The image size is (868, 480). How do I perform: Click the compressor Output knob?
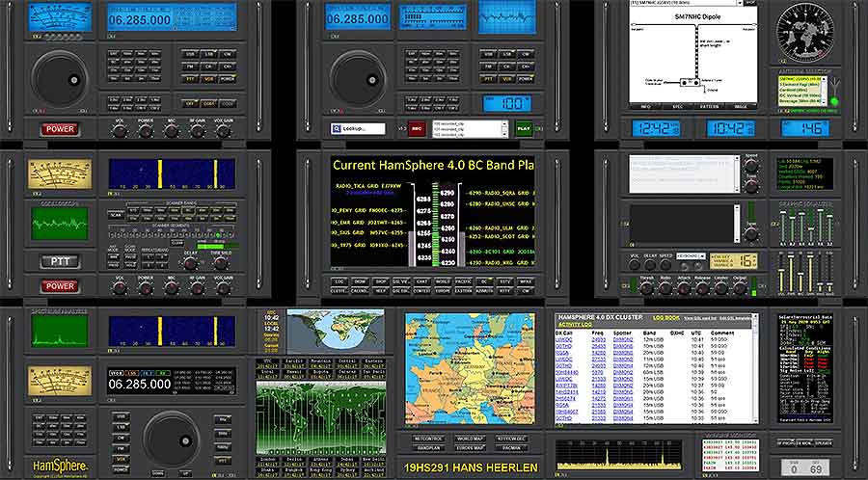(x=740, y=287)
